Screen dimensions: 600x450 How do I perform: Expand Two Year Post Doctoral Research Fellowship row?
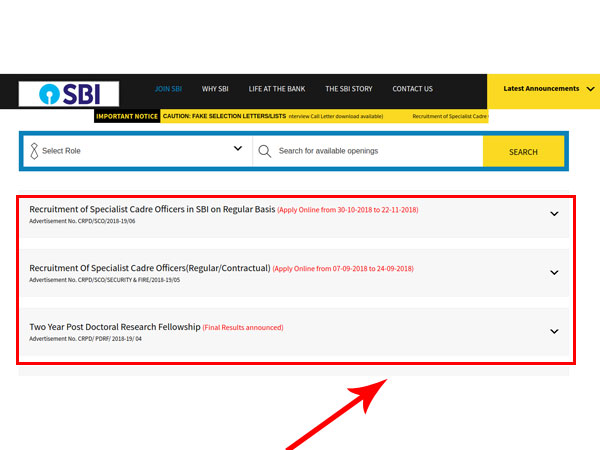[x=554, y=331]
